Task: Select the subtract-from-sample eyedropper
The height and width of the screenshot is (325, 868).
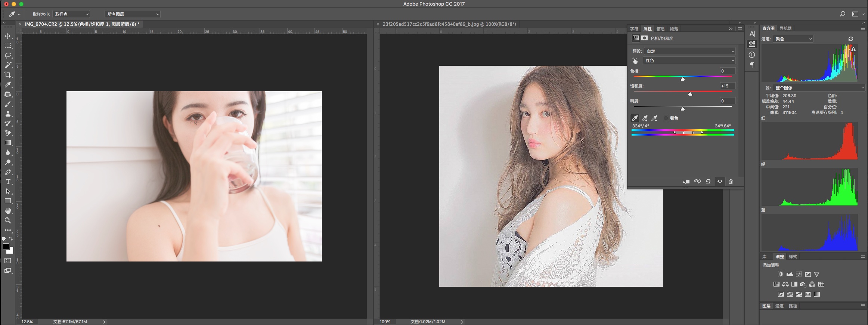Action: (654, 118)
